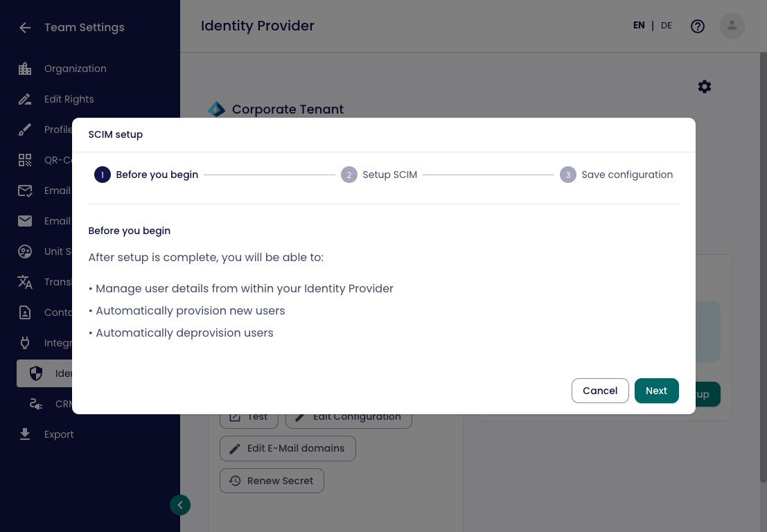
Task: Select the Edit Rights pencil icon
Action: pos(25,99)
